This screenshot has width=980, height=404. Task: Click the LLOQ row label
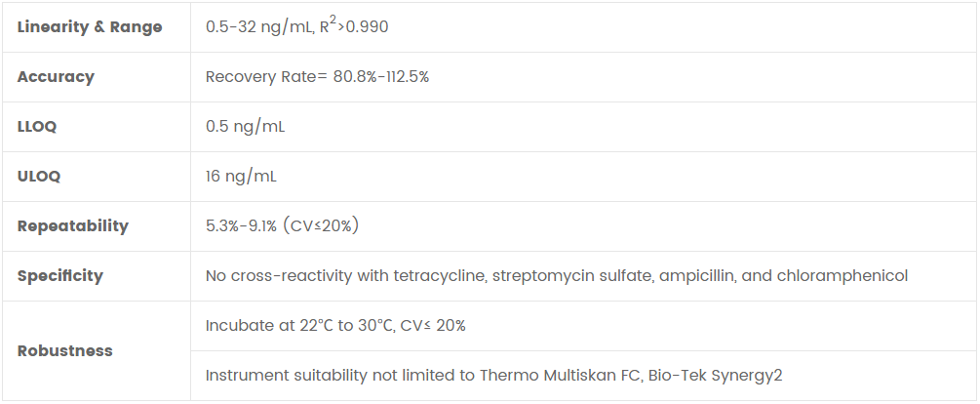[38, 127]
